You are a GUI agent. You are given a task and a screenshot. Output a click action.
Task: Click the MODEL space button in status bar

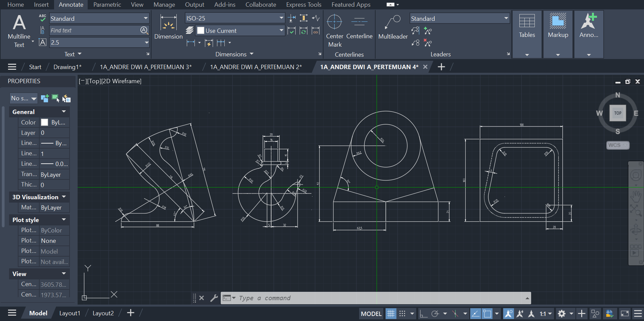tap(371, 314)
